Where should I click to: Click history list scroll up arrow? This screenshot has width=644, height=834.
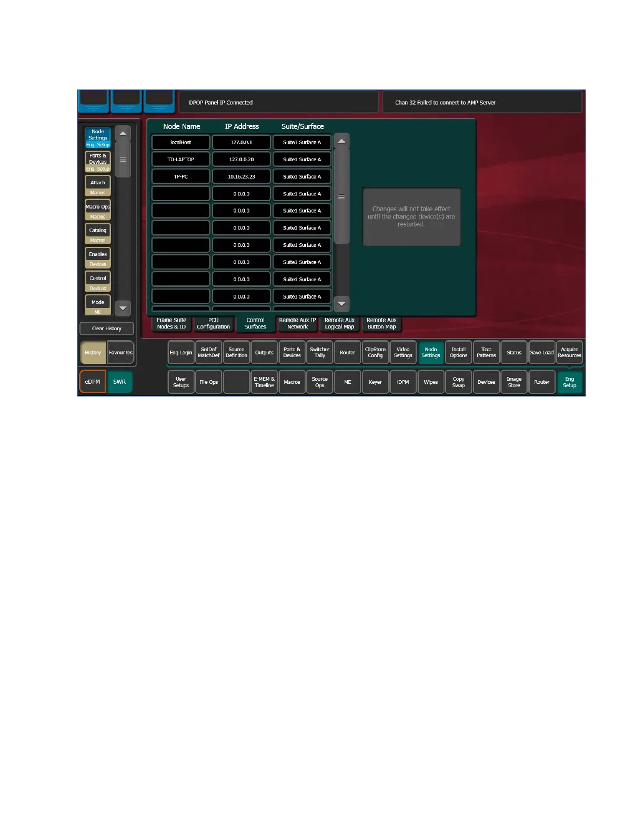[x=123, y=133]
